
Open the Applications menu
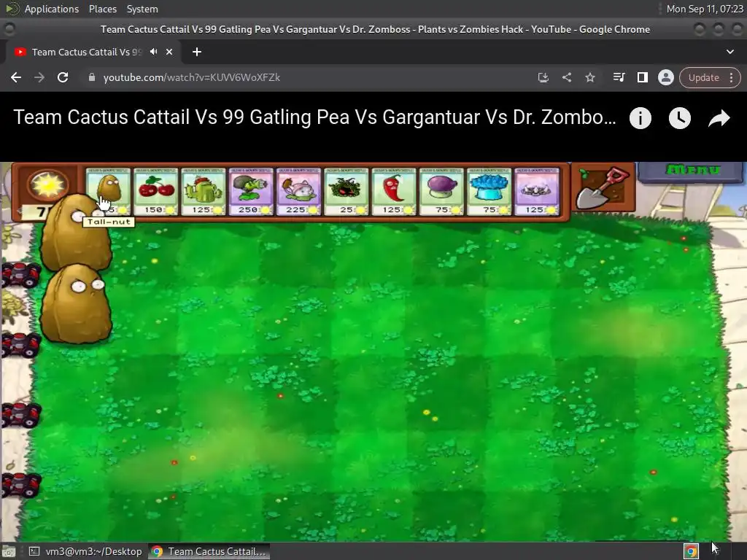click(x=52, y=9)
